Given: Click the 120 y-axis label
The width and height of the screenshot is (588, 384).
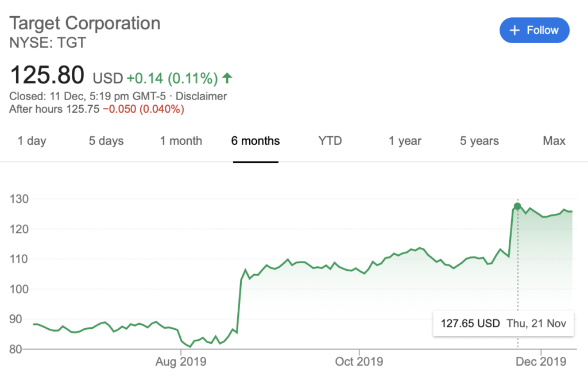Looking at the screenshot, I should tap(19, 229).
